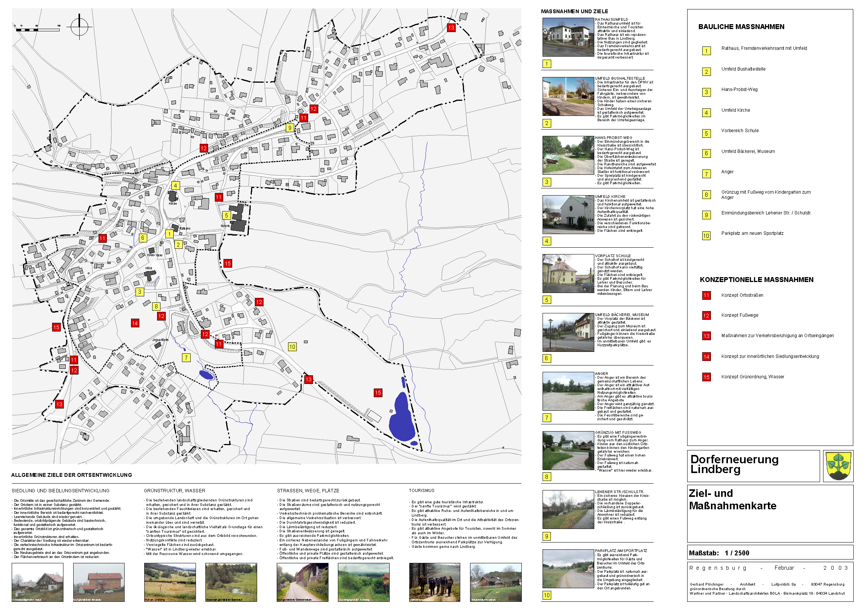
Task: Click the north arrow compass symbol
Action: [x=79, y=27]
